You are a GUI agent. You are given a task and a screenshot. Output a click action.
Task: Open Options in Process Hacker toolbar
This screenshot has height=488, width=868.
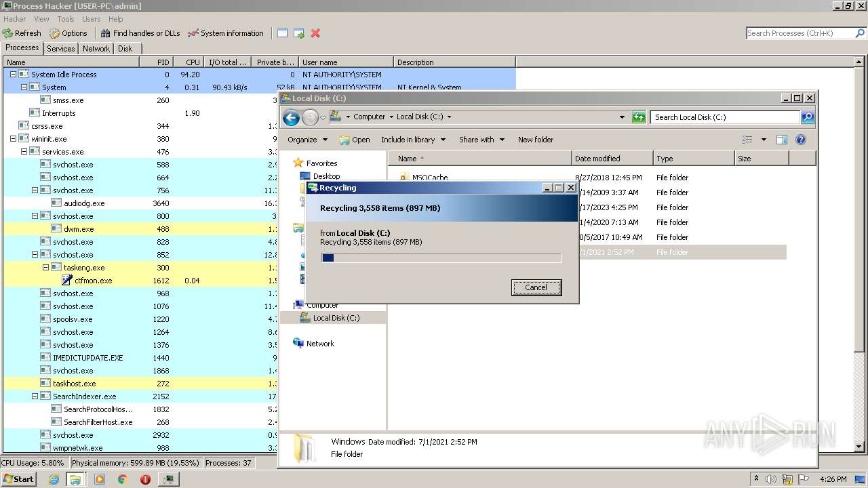(x=68, y=33)
